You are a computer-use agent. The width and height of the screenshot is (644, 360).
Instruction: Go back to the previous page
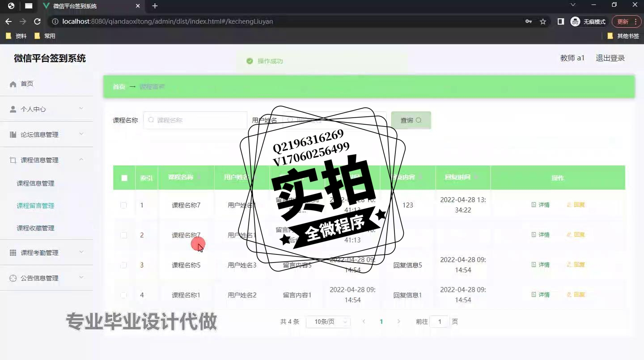pos(8,21)
